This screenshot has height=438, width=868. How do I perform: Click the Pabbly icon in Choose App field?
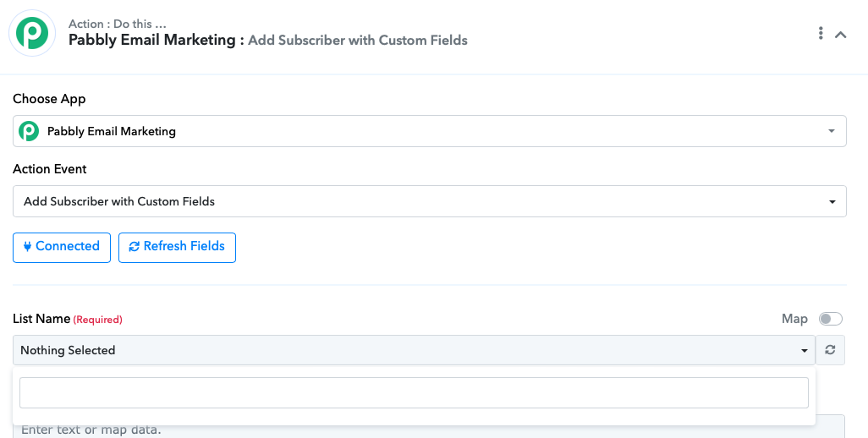[x=29, y=131]
